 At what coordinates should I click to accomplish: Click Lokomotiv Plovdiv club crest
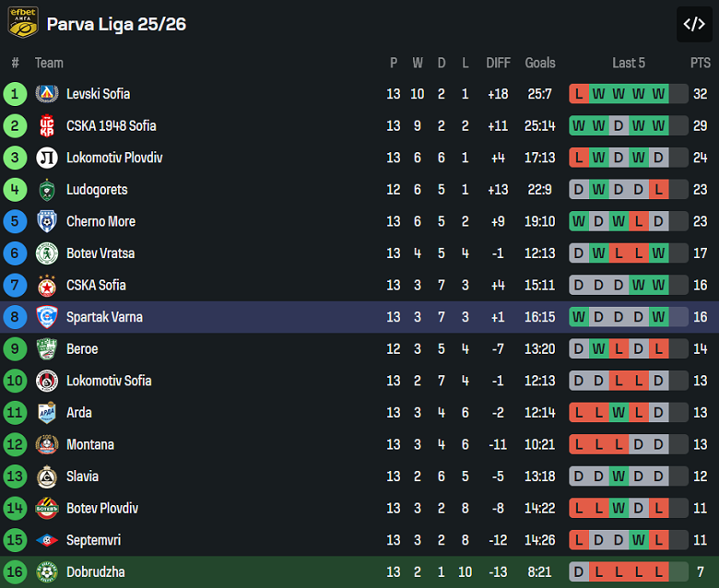pyautogui.click(x=47, y=158)
